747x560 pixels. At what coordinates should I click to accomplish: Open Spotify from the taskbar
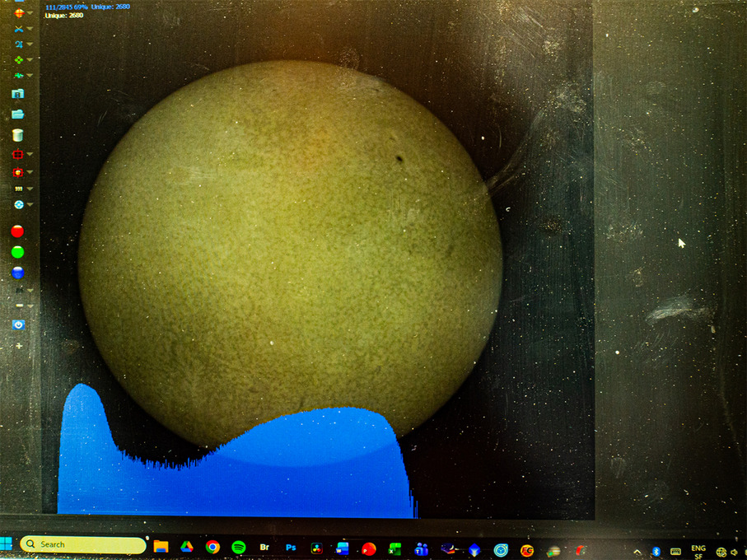239,547
